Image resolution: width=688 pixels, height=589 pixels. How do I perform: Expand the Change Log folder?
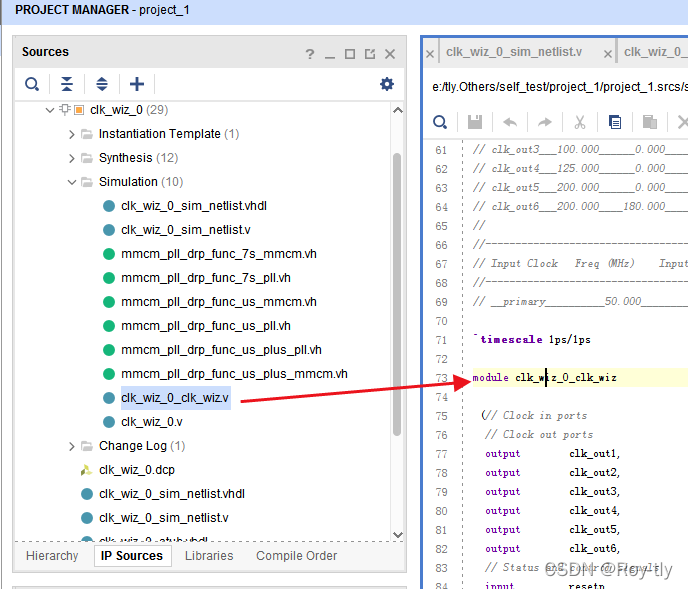pos(72,446)
